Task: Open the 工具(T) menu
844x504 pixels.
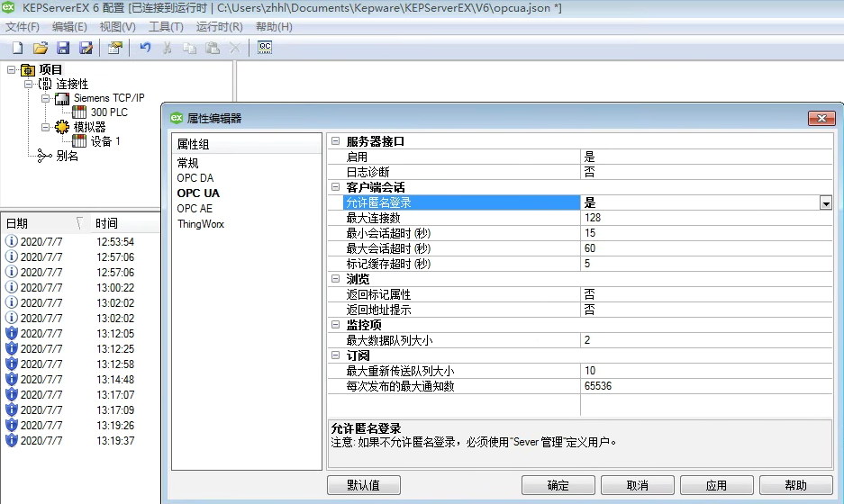Action: coord(166,27)
